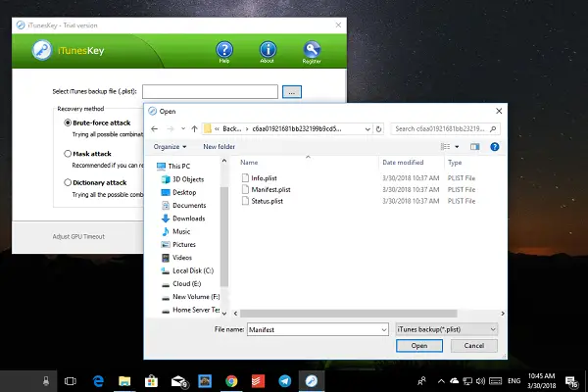Open File Explorer from the taskbar
588x392 pixels.
click(x=124, y=381)
